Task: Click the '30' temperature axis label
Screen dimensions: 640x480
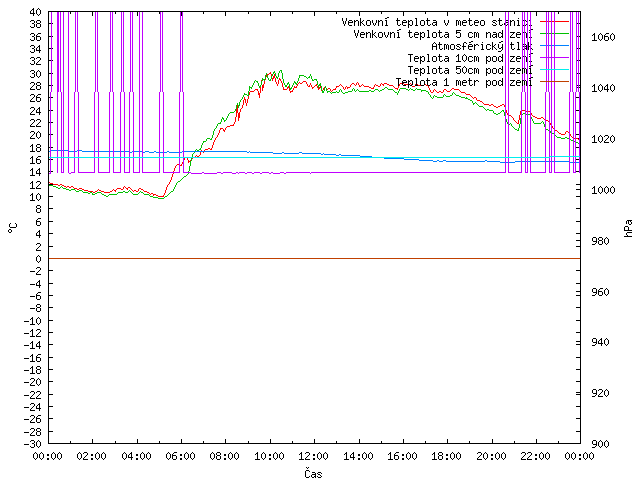Action: tap(35, 74)
